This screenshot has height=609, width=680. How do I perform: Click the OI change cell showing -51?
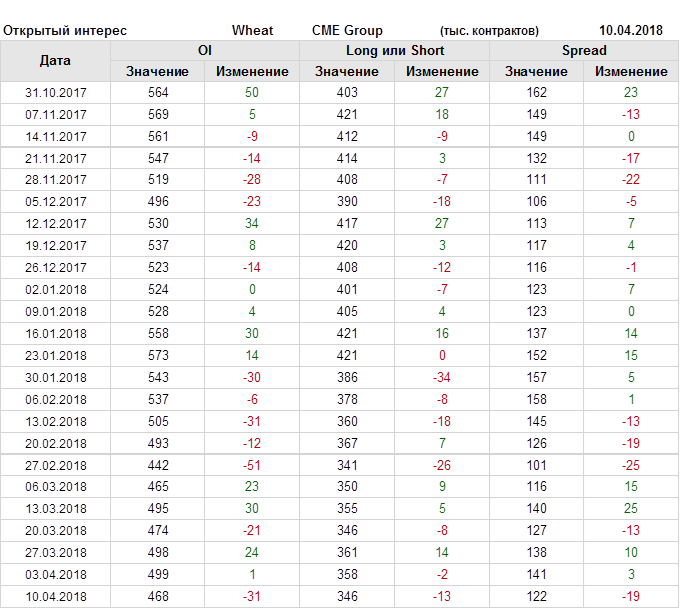(252, 465)
